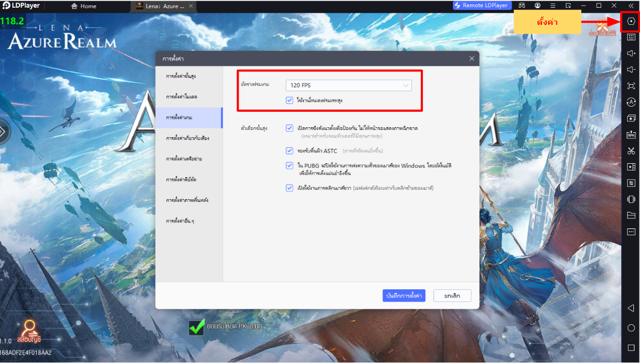
Task: Open hamburger menu in title bar
Action: [553, 6]
